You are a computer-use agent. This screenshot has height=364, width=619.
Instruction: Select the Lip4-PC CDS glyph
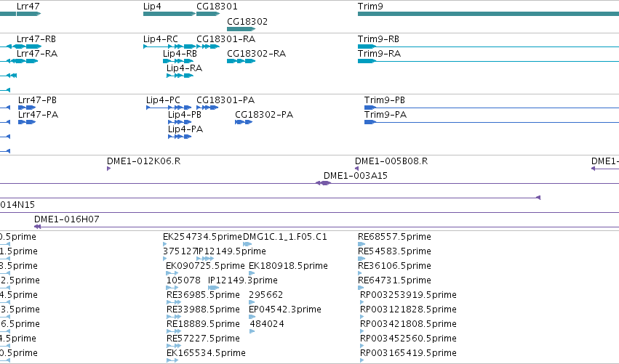pos(169,108)
